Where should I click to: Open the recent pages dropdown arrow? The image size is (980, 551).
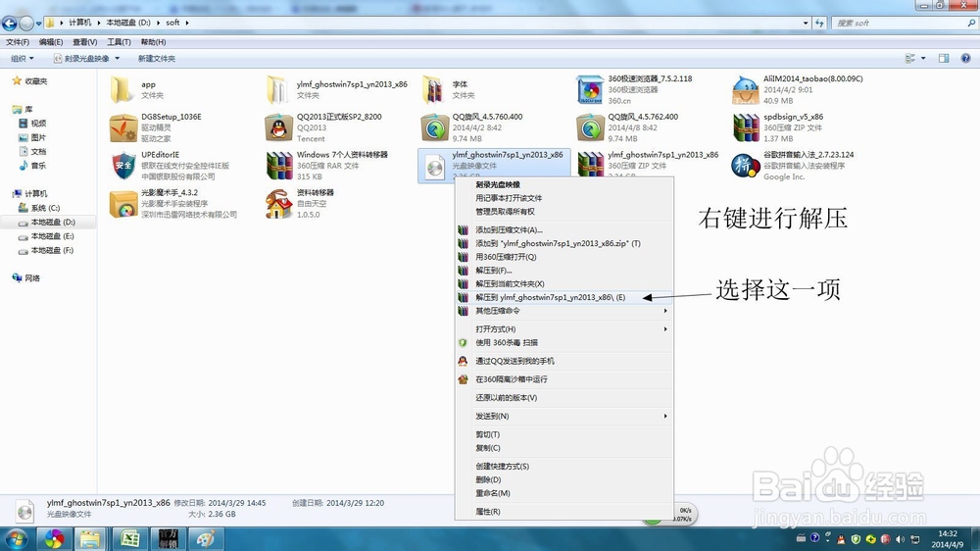click(38, 24)
